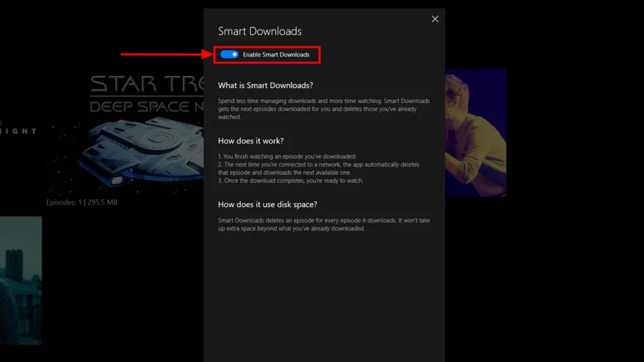Click the 'What is Smart Downloads?' heading

pyautogui.click(x=265, y=85)
